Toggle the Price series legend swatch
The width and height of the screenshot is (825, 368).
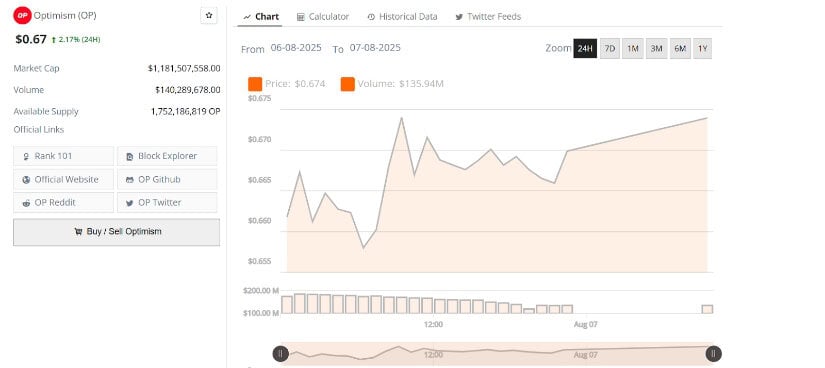click(255, 84)
